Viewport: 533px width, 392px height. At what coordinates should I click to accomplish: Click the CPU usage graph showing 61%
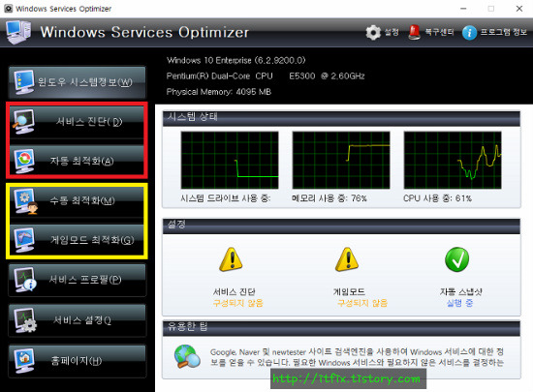[x=453, y=161]
